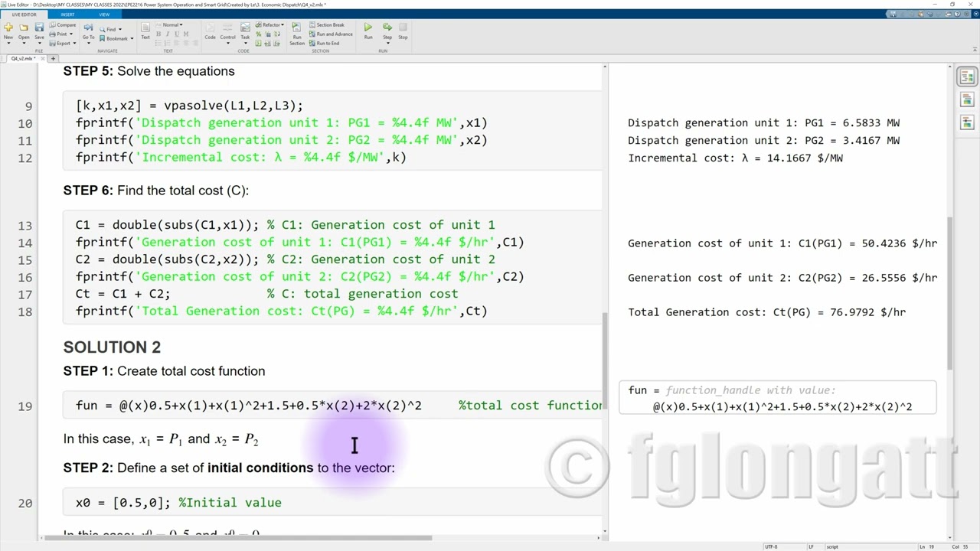
Task: Open the Print dropdown arrow
Action: 71,34
